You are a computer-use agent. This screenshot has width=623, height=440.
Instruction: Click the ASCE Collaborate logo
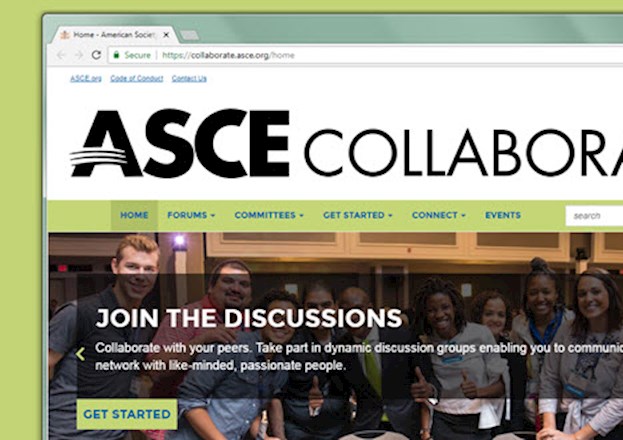tap(346, 144)
